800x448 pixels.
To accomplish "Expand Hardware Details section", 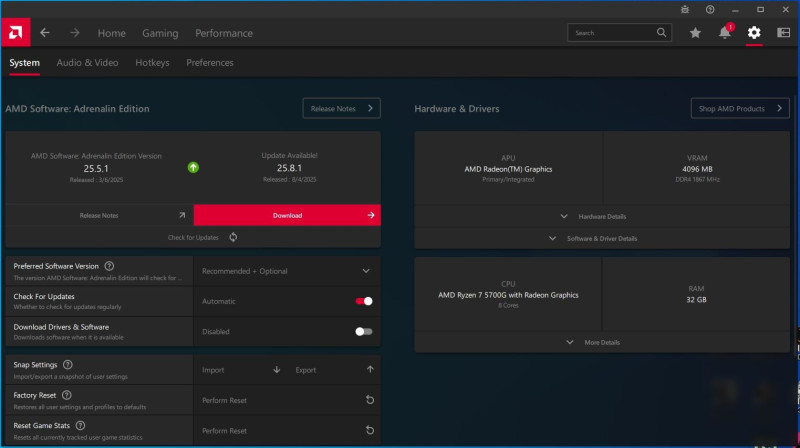I will pyautogui.click(x=602, y=216).
